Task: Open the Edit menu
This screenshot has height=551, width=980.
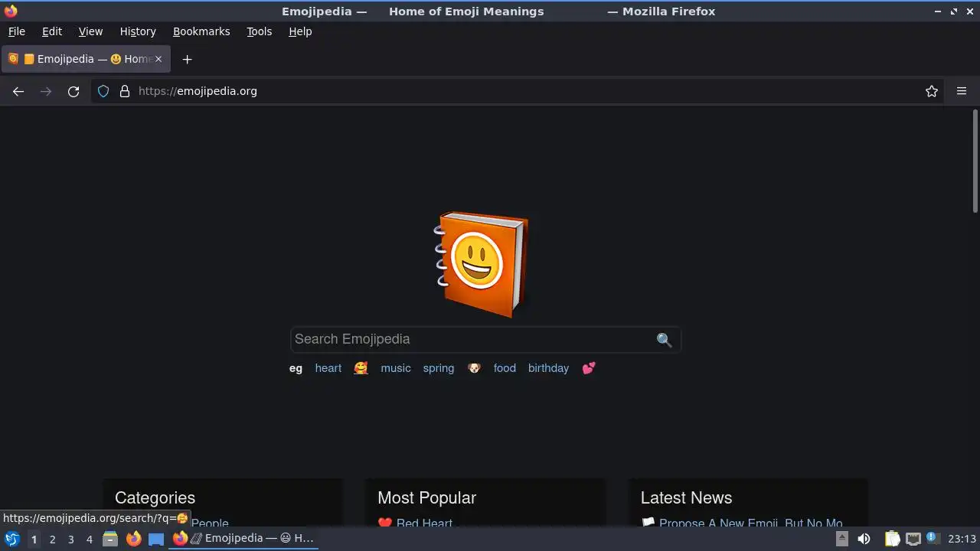Action: tap(52, 31)
